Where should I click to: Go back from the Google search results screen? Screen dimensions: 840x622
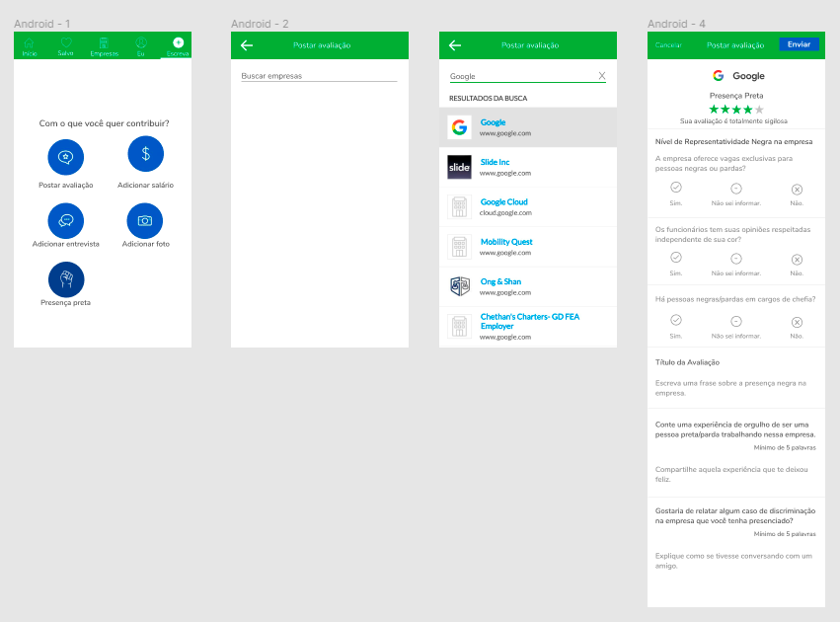coord(455,45)
